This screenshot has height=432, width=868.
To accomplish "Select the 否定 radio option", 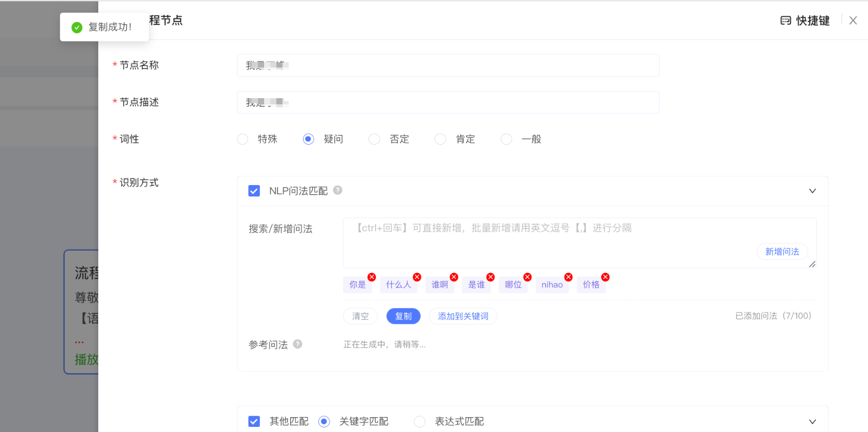I will pyautogui.click(x=375, y=139).
